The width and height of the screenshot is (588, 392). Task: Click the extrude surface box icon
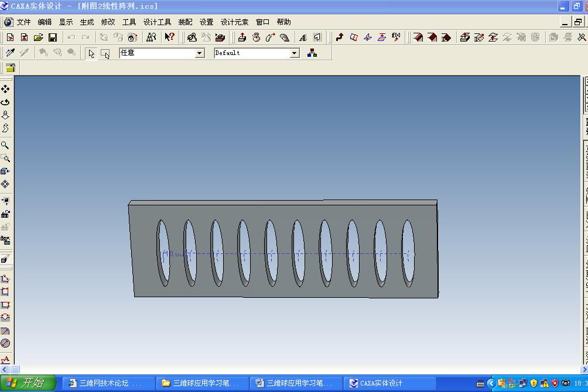coord(465,37)
